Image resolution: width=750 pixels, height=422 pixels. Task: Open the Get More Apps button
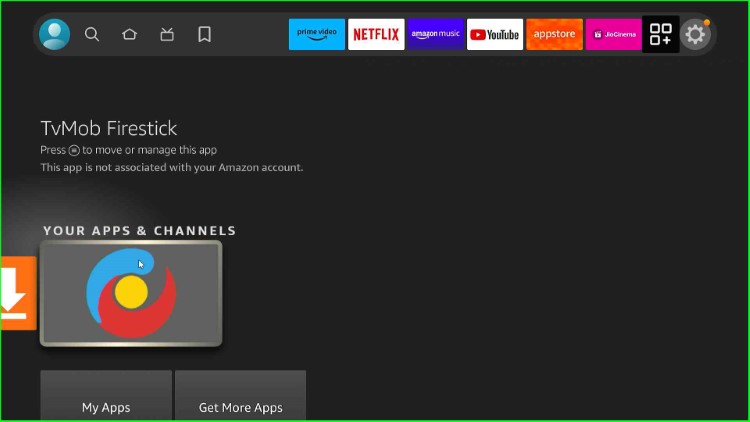(241, 395)
